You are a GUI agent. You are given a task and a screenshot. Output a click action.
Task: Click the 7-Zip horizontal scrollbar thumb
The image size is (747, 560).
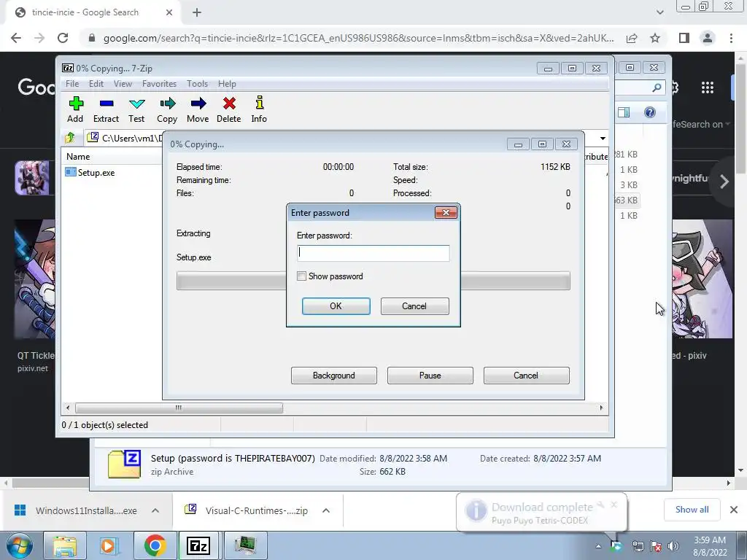(x=179, y=408)
